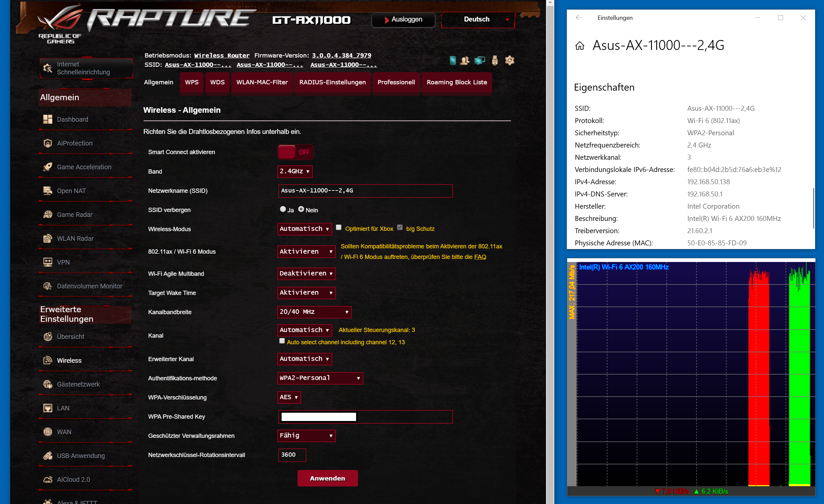This screenshot has height=504, width=824.
Task: Open the Deutsch language dropdown
Action: pos(478,20)
